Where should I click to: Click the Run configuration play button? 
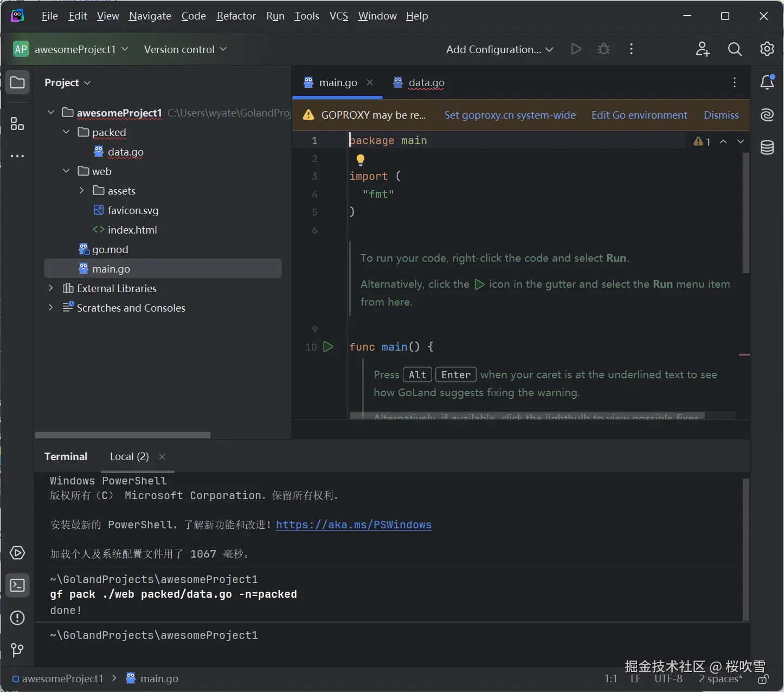576,49
